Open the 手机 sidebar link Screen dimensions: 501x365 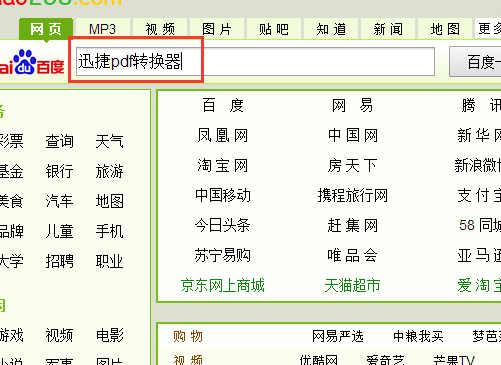click(x=109, y=231)
